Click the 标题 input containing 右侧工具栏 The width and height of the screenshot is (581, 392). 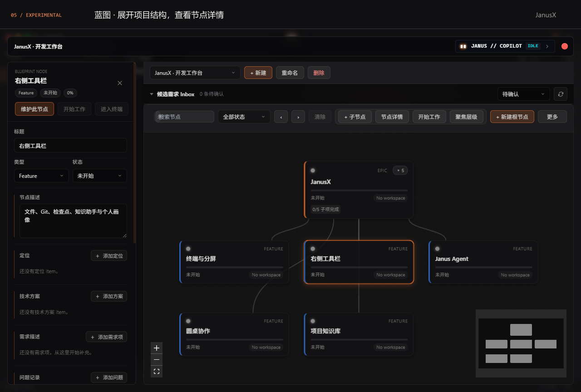[70, 145]
